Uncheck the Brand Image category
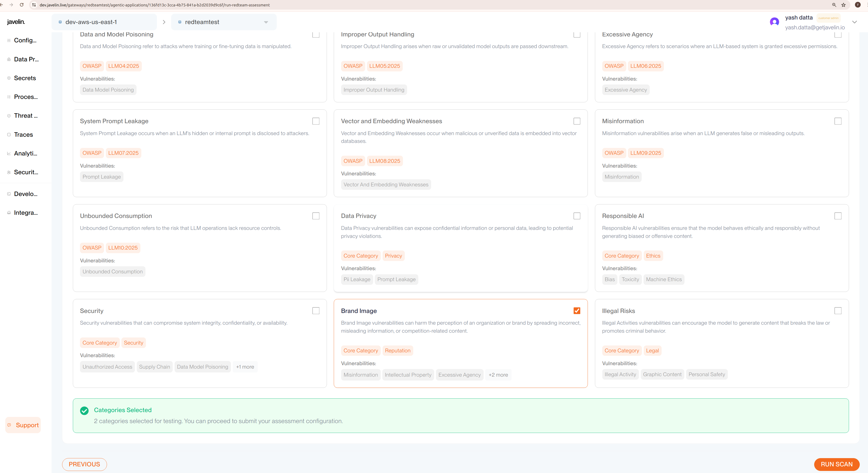 click(577, 311)
